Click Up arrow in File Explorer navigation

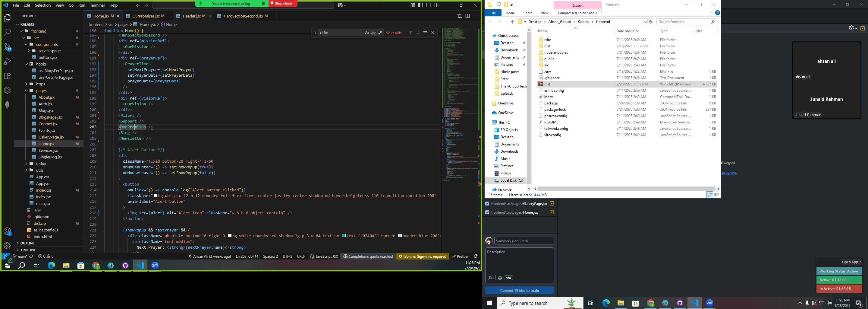(x=512, y=22)
